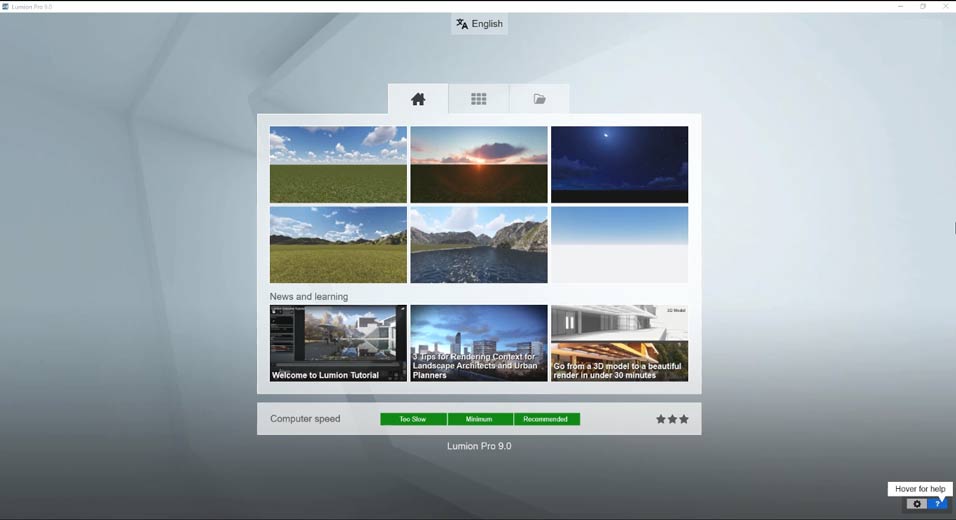Choose the mountain lake scene template
This screenshot has width=956, height=520.
coord(479,245)
